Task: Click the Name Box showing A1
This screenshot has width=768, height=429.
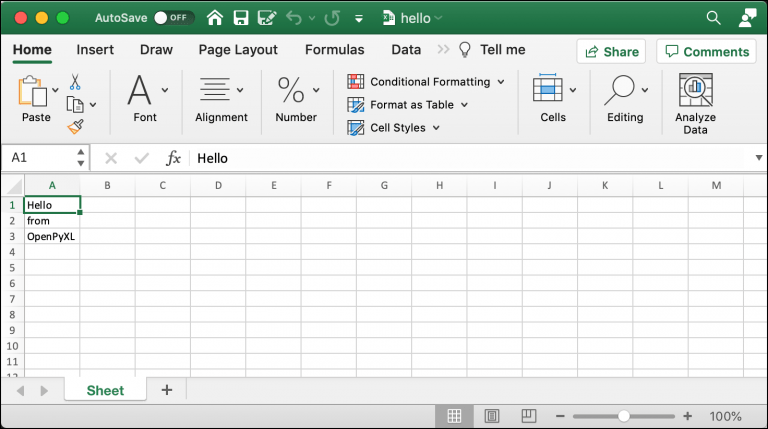Action: click(x=38, y=158)
